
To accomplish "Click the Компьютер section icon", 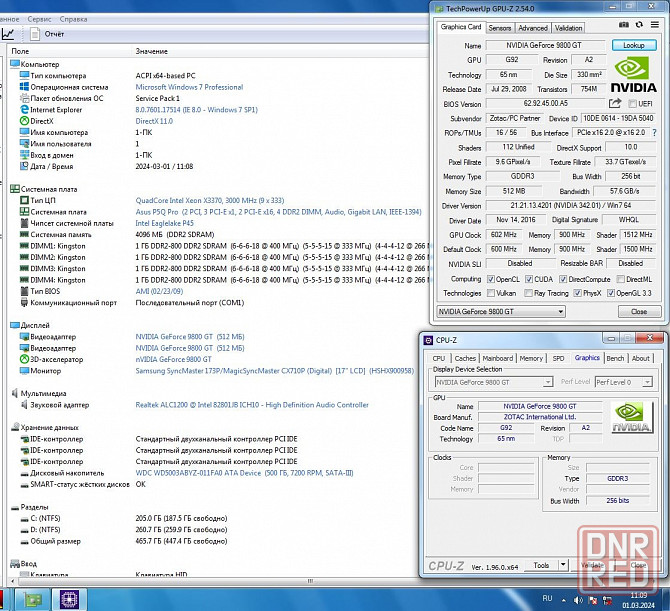I will pos(15,64).
